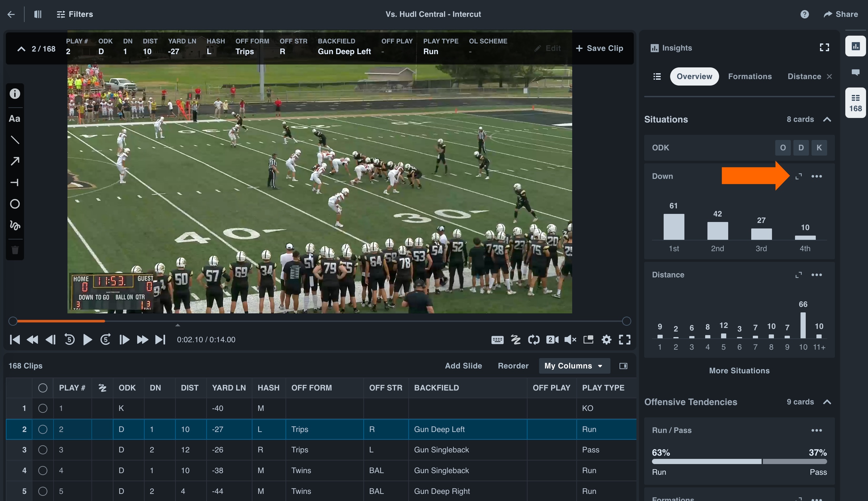Enter fullscreen video mode
Screen dimensions: 868x501
(625, 340)
